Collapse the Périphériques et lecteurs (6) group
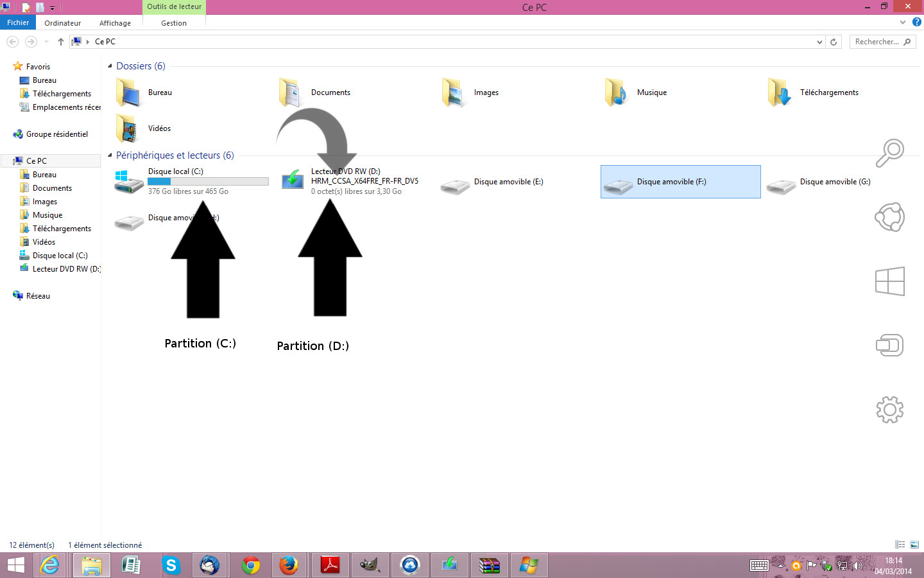This screenshot has height=578, width=924. (110, 155)
